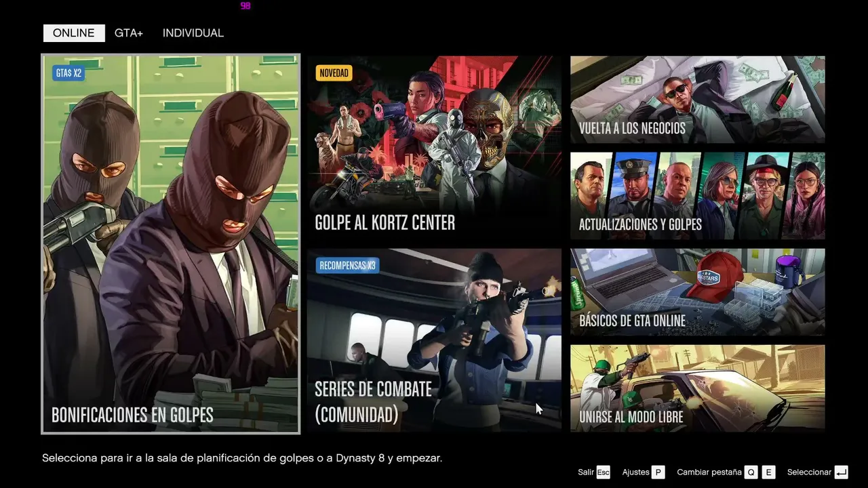Image resolution: width=868 pixels, height=488 pixels.
Task: Click the GTA$ X2 bonus badge
Action: point(68,73)
